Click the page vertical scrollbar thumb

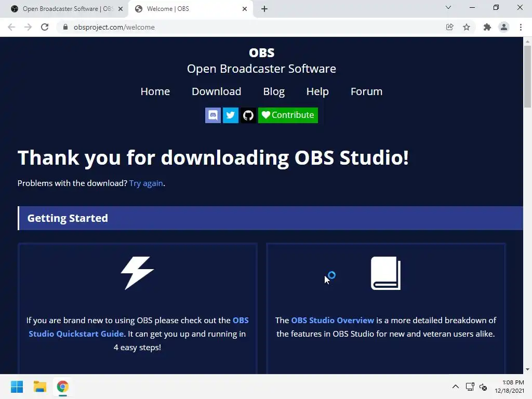pos(527,76)
